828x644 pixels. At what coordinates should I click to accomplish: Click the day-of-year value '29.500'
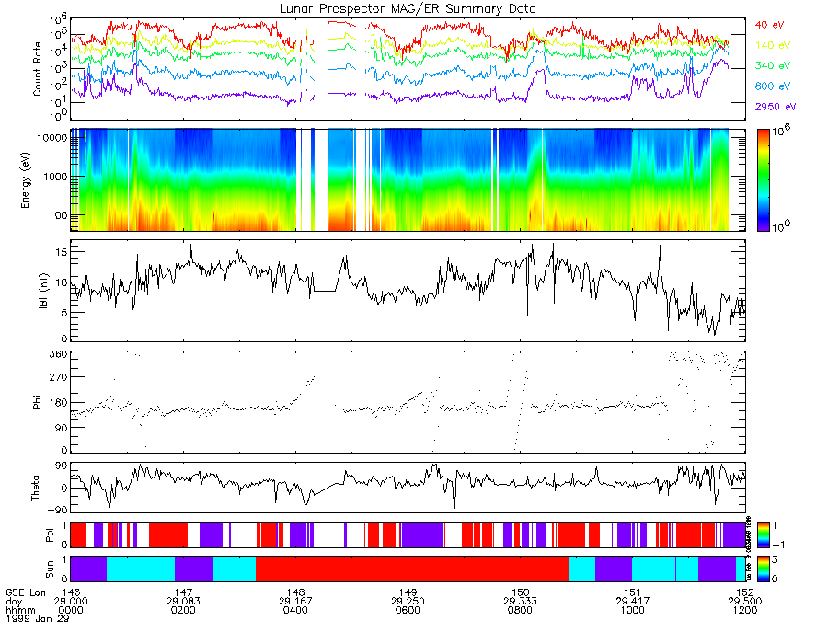pos(745,602)
